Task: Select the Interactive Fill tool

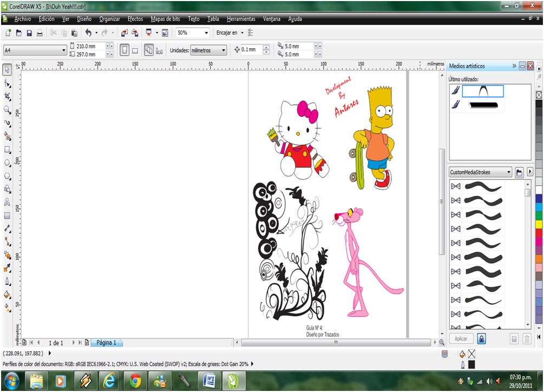Action: 7,308
